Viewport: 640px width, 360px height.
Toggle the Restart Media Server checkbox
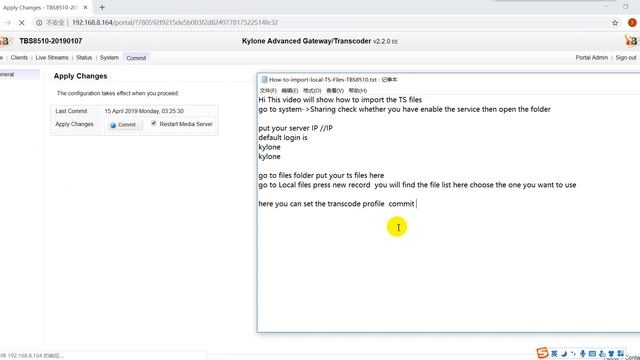[153, 123]
